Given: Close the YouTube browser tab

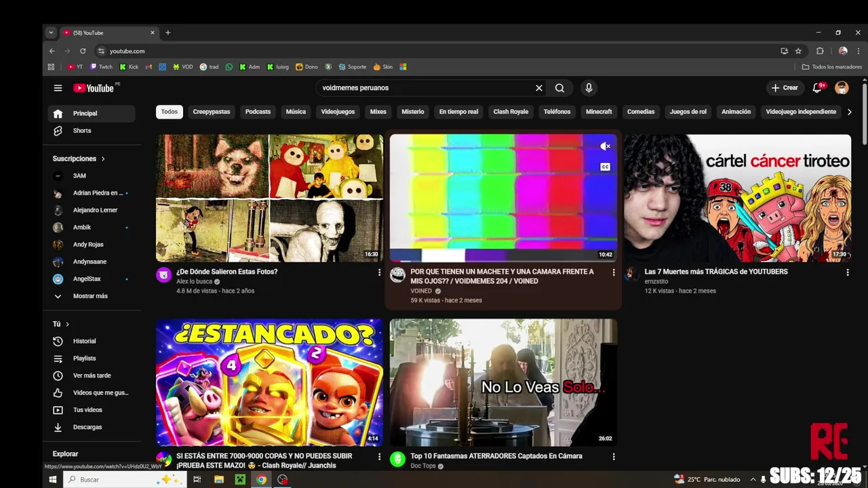Looking at the screenshot, I should pyautogui.click(x=153, y=33).
